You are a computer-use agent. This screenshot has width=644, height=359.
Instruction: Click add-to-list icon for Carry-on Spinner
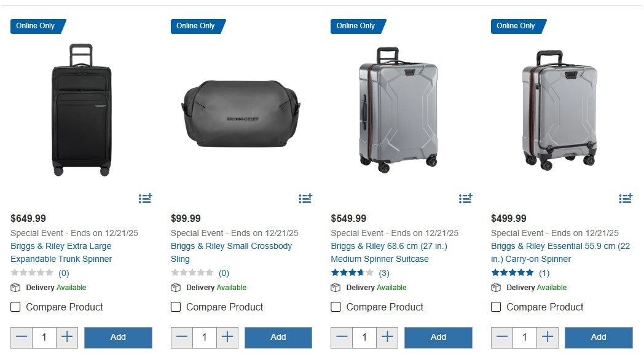(x=626, y=199)
